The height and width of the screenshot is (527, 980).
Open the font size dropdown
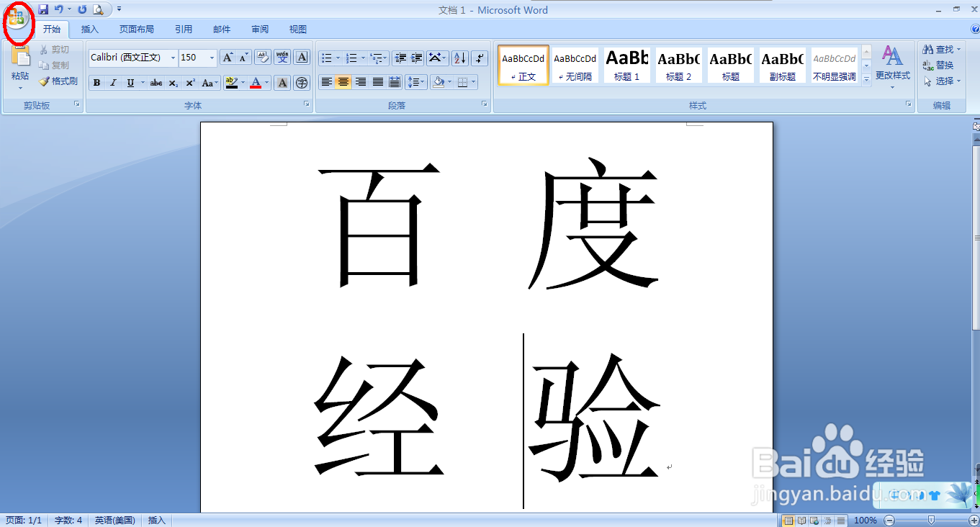click(x=212, y=58)
